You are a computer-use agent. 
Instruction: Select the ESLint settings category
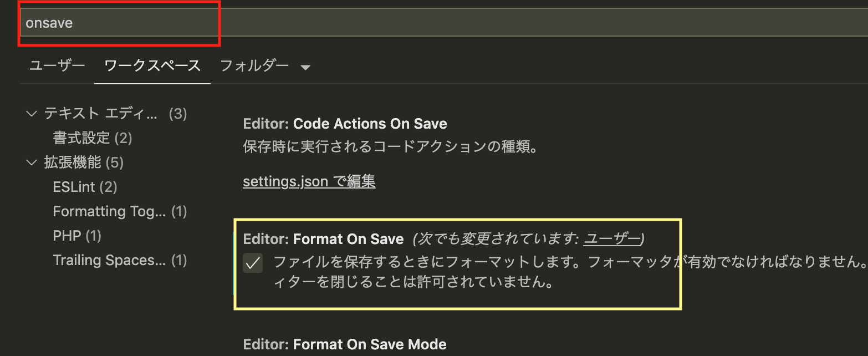coord(84,187)
